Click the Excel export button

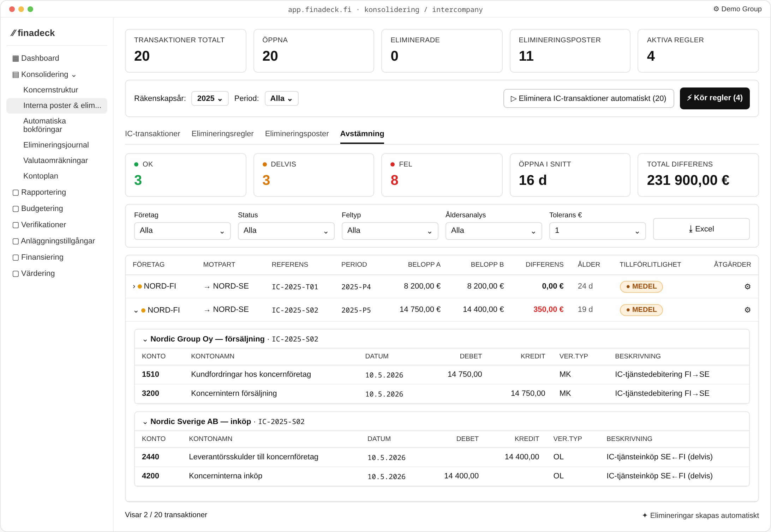[x=701, y=229]
